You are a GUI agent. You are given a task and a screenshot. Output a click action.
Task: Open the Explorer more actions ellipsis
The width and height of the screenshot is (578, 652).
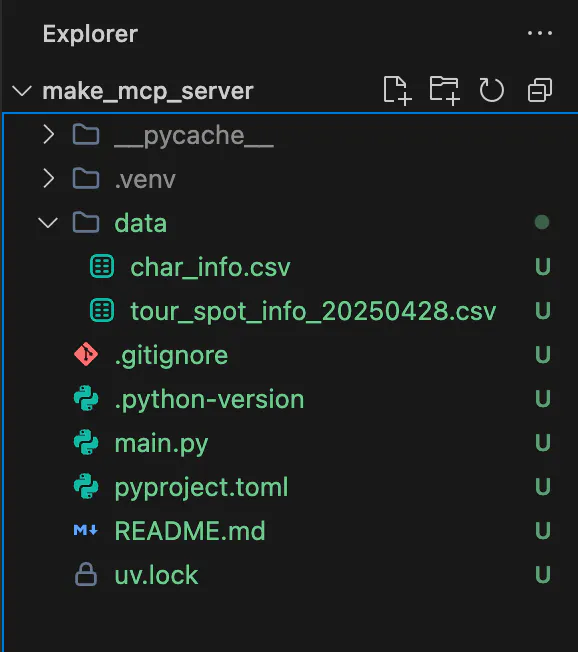point(540,33)
